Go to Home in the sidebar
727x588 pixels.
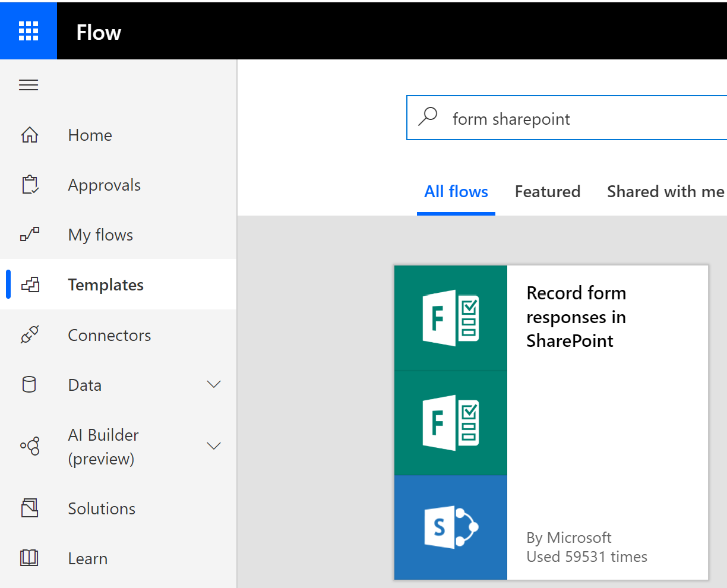[x=118, y=135]
